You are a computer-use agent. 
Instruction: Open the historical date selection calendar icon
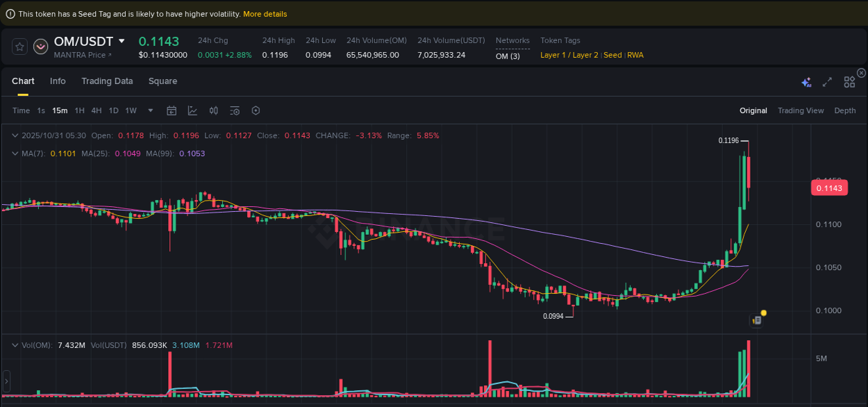click(172, 110)
